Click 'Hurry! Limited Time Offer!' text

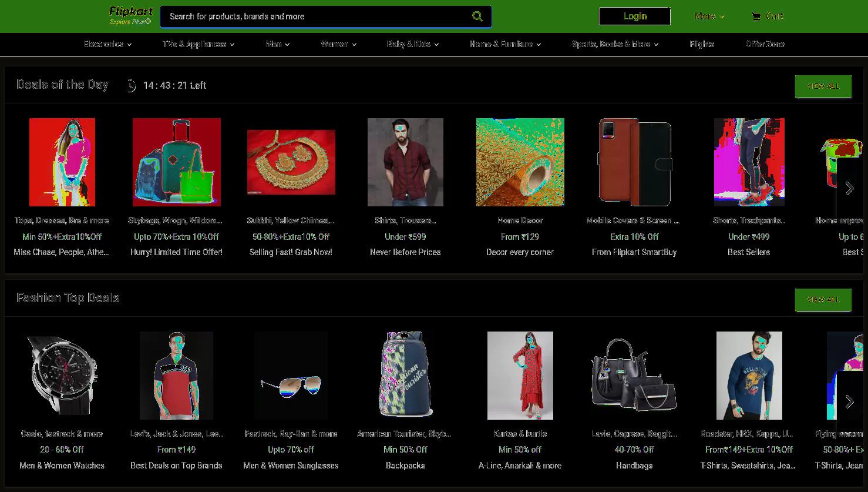176,252
